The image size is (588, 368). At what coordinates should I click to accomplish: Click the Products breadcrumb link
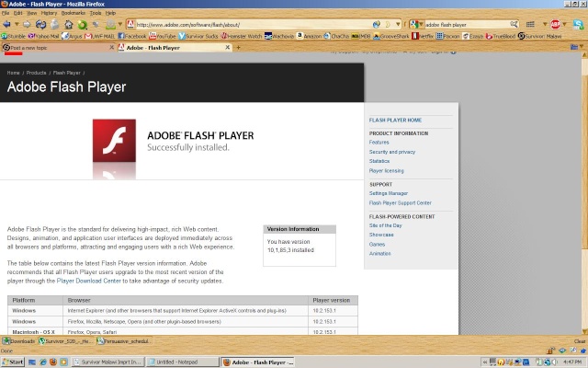click(x=36, y=73)
